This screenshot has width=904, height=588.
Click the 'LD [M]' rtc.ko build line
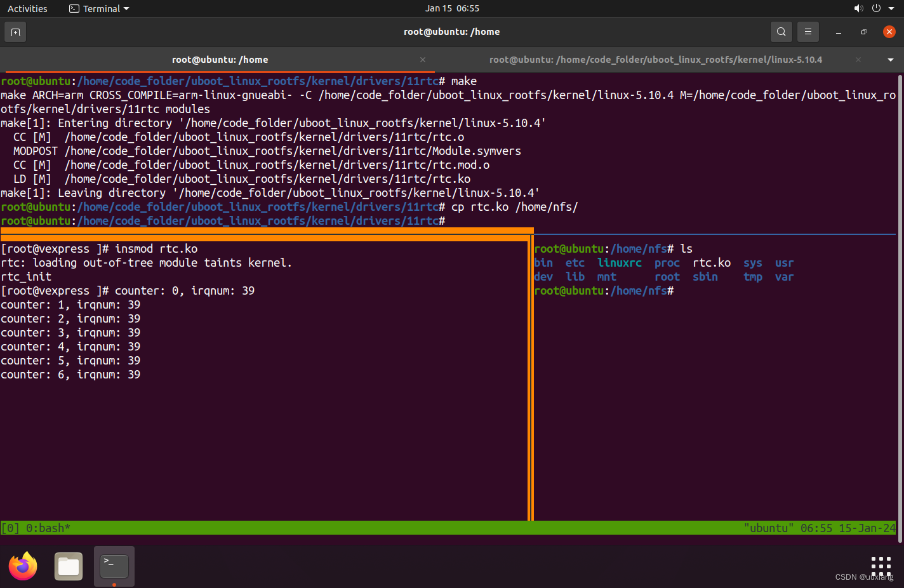(242, 179)
